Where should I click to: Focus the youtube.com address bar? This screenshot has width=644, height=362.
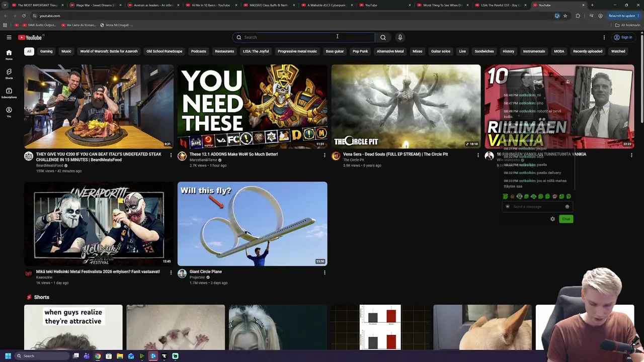(292, 16)
